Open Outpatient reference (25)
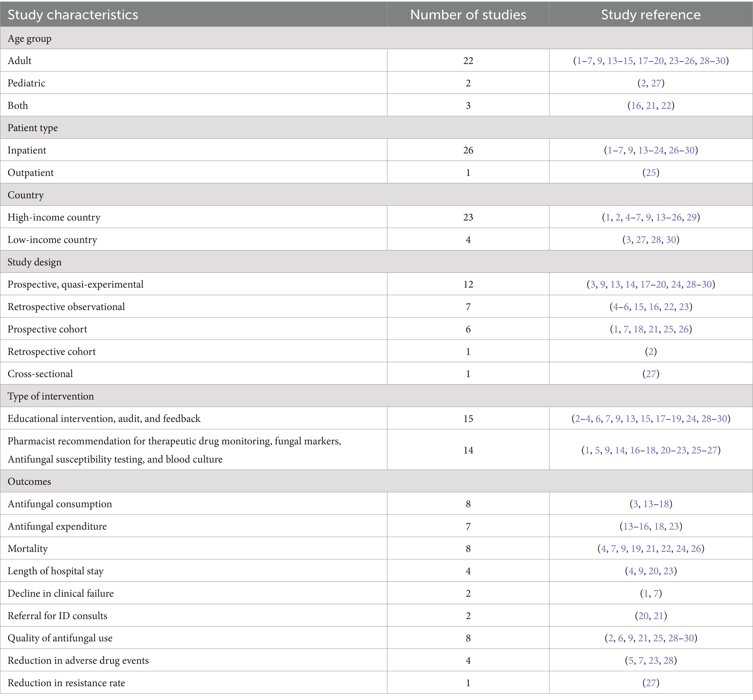Screen dimensions: 753x700 tap(651, 172)
